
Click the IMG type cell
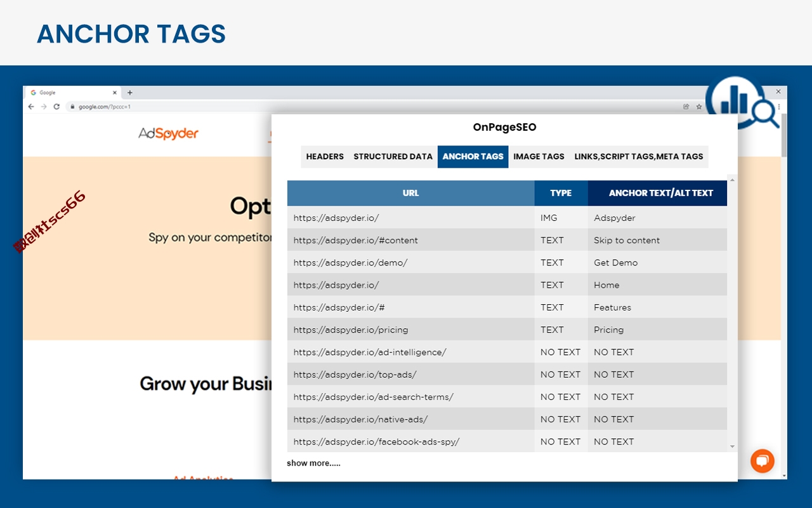(561, 218)
